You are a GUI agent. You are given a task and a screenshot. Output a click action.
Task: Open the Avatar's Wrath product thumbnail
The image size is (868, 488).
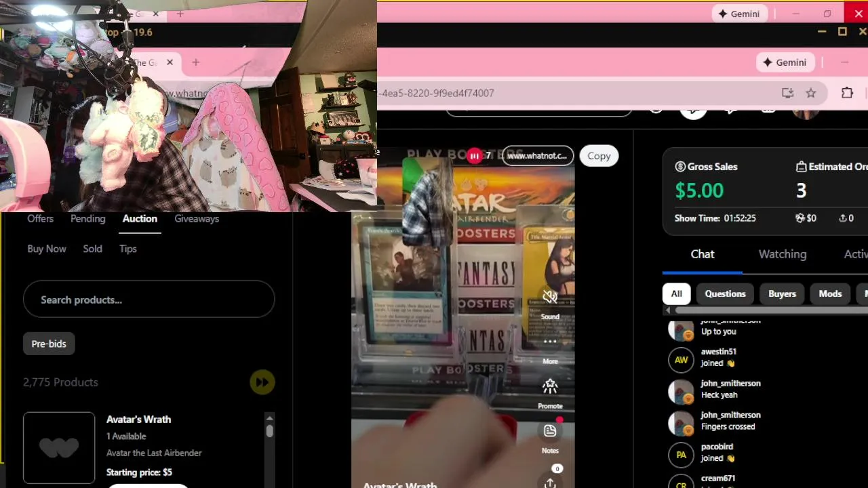tap(59, 447)
